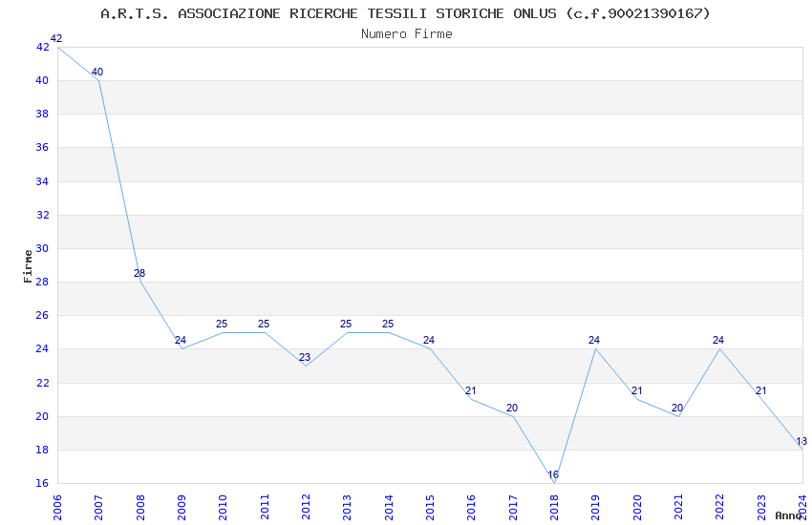
Task: Select the 2007 data point labeled 40
Action: pos(99,80)
